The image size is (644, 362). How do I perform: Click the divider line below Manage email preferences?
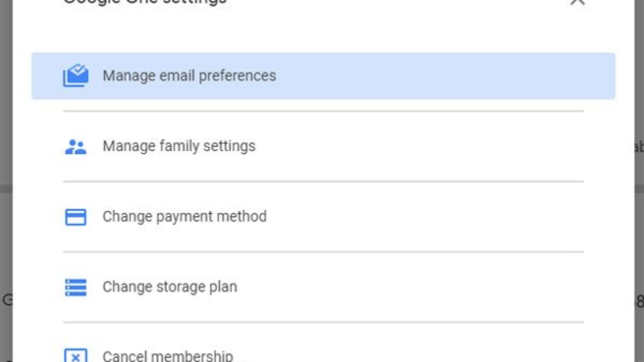point(323,112)
